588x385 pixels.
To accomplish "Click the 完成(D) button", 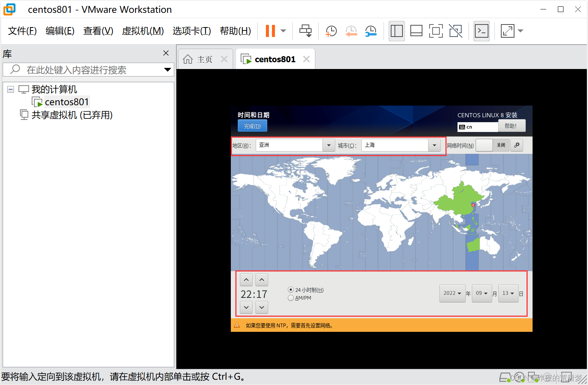I will click(x=252, y=126).
